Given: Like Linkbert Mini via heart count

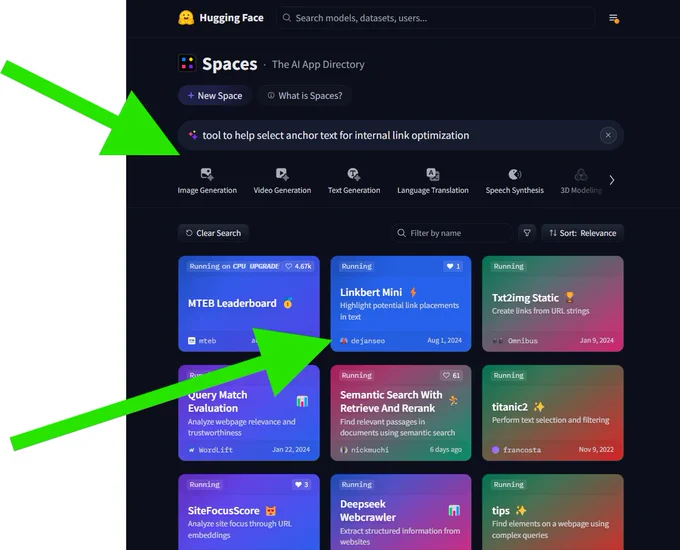Looking at the screenshot, I should click(x=453, y=266).
